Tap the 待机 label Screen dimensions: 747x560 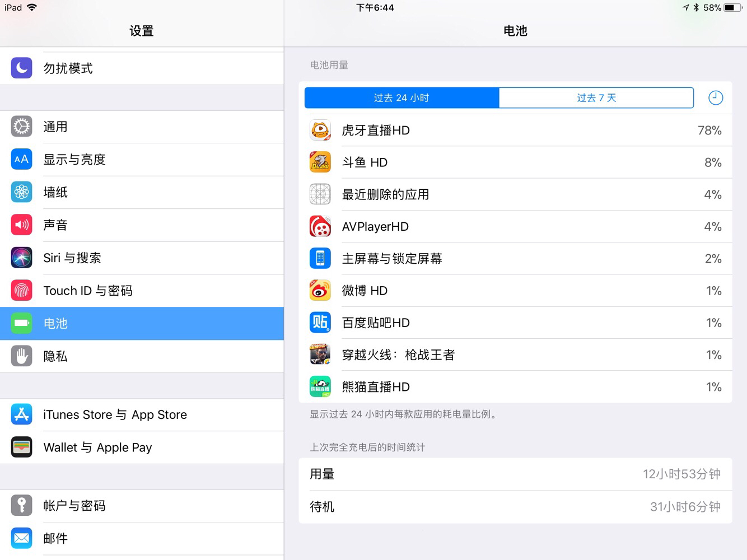coord(322,507)
